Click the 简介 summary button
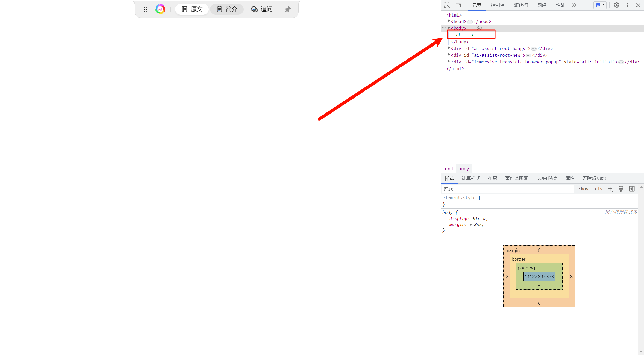This screenshot has height=355, width=644. coord(227,9)
